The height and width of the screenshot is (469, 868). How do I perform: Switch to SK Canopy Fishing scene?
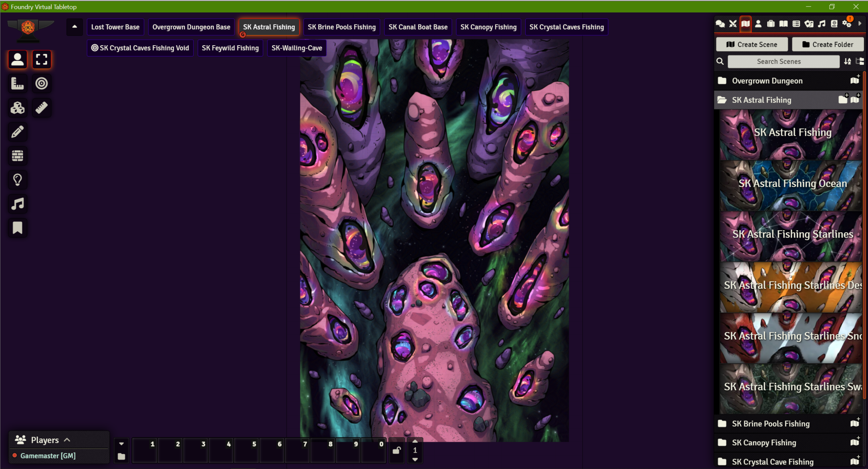click(488, 27)
